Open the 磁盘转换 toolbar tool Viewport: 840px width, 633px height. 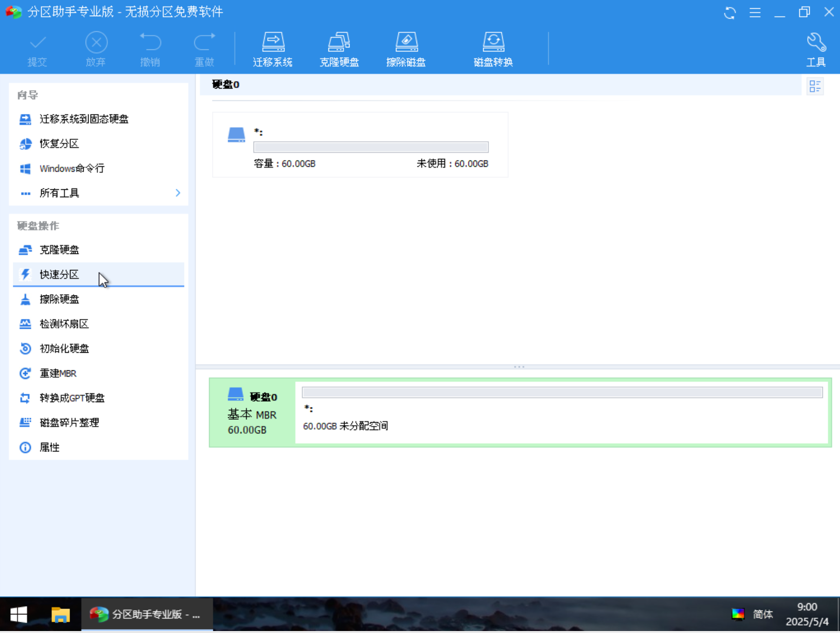click(x=493, y=49)
